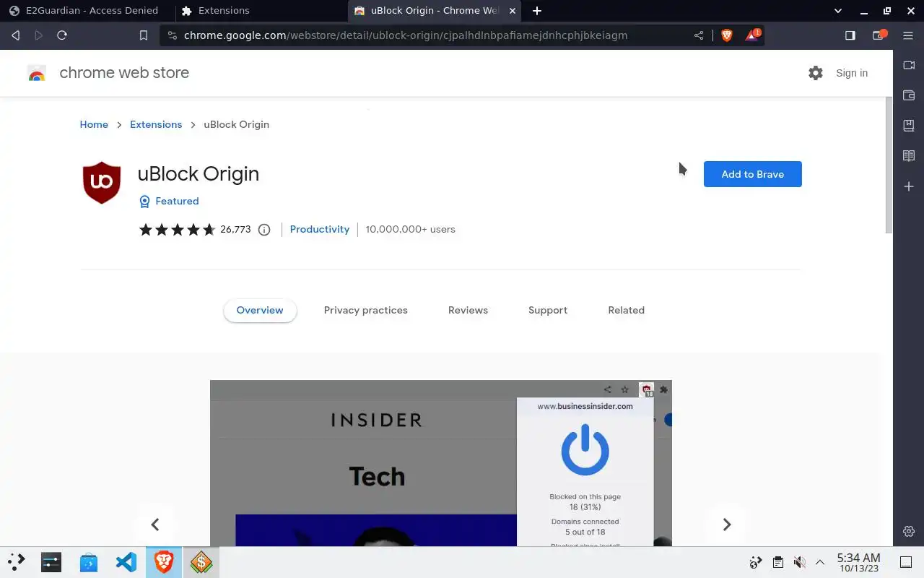
Task: Show previous screenshot with left arrow
Action: point(154,525)
